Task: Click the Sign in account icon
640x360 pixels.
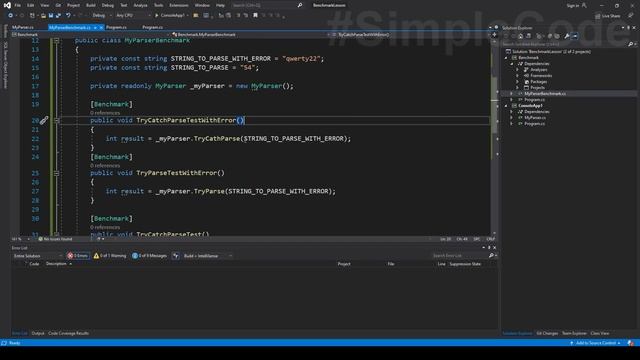Action: coord(584,5)
